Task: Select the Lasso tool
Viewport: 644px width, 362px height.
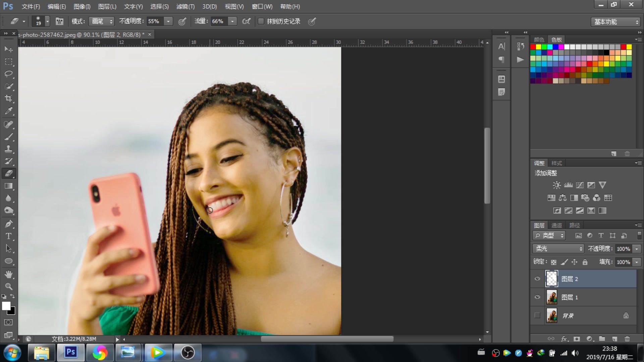Action: click(x=9, y=74)
